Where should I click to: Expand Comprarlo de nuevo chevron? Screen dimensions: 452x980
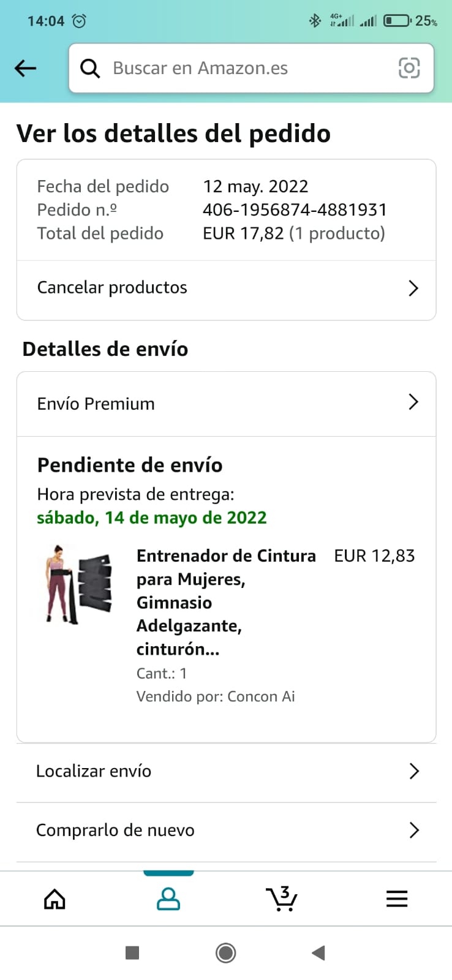pos(414,830)
